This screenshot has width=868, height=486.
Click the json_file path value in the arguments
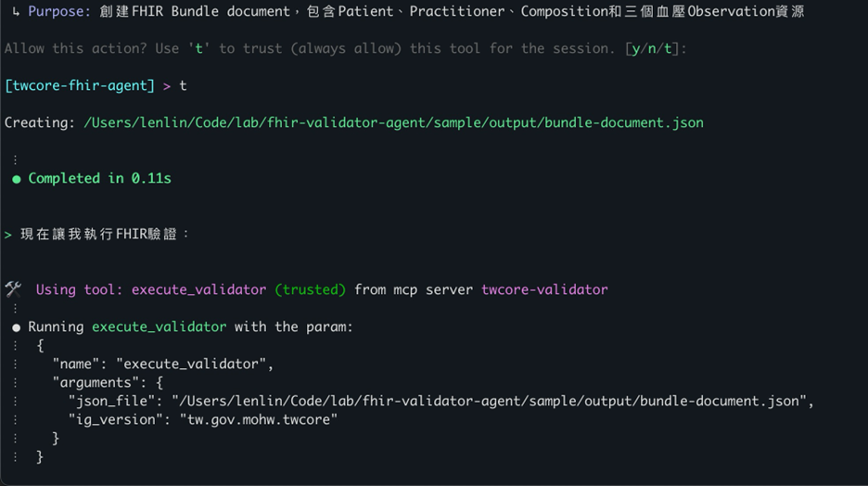point(493,401)
